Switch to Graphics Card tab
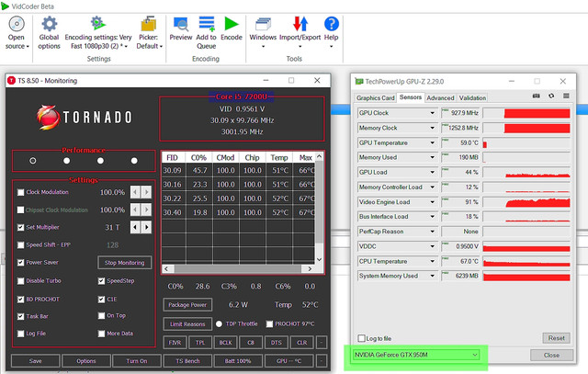 click(376, 98)
